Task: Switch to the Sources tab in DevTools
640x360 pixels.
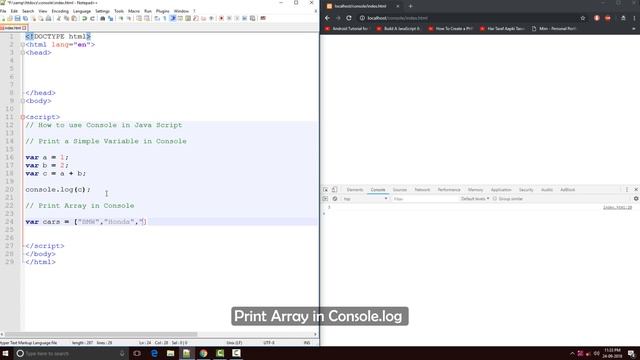Action: tap(400, 190)
